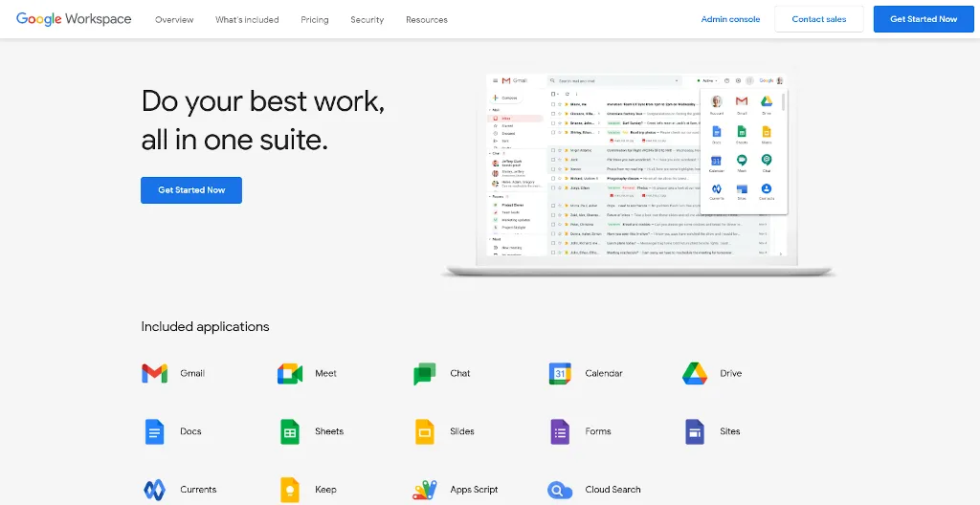Open the Docs icon under Included applications

point(154,431)
